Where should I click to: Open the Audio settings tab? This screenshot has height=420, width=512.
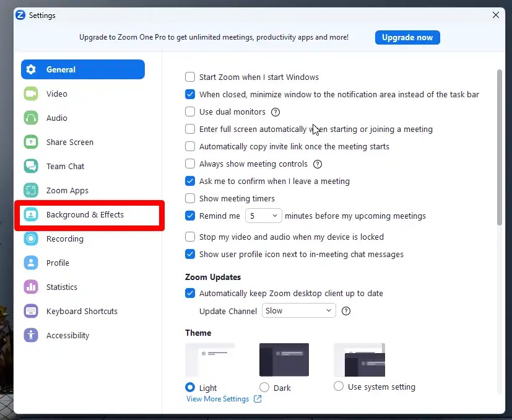pyautogui.click(x=83, y=118)
